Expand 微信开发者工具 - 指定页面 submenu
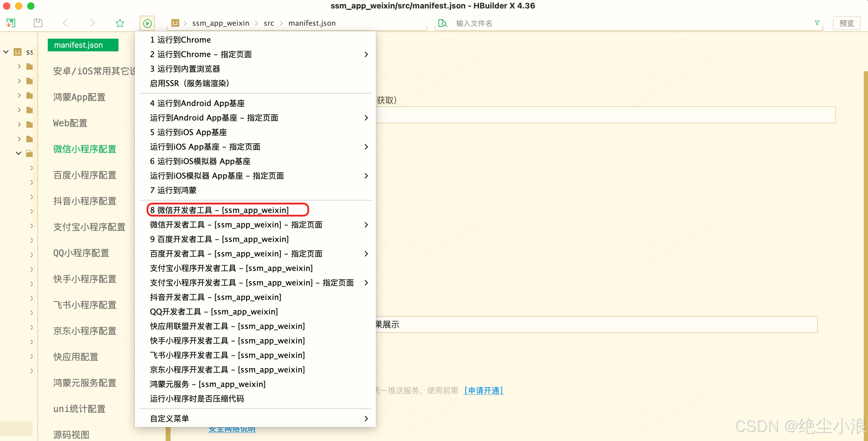This screenshot has width=868, height=441. point(255,224)
